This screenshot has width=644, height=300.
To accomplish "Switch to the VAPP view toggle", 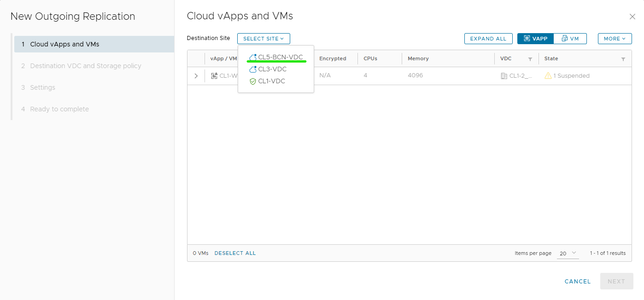I will pyautogui.click(x=535, y=39).
